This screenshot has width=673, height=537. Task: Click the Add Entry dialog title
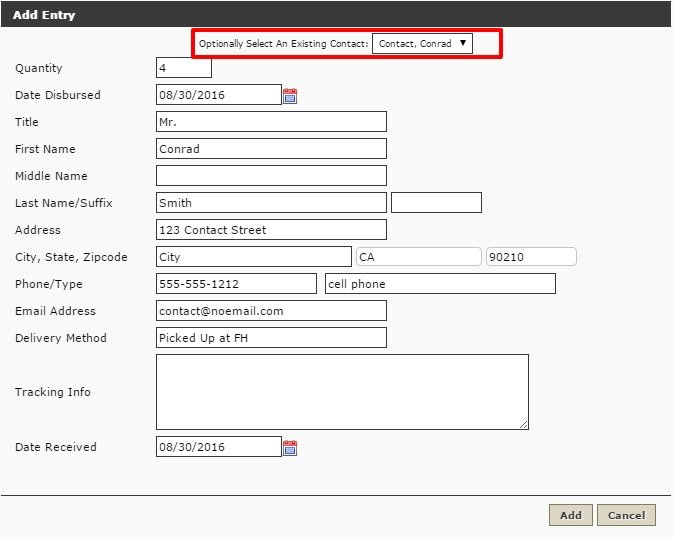(x=44, y=15)
